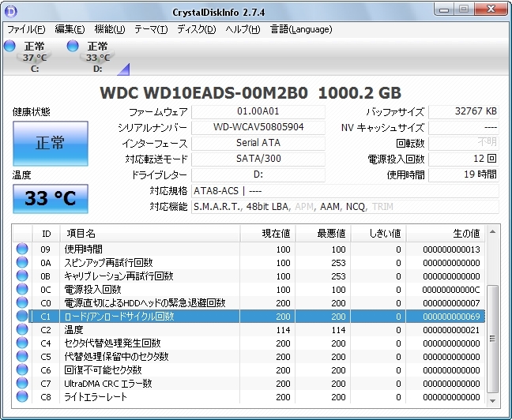Image resolution: width=512 pixels, height=420 pixels.
Task: Open the 言語(Language) menu
Action: pos(301,29)
